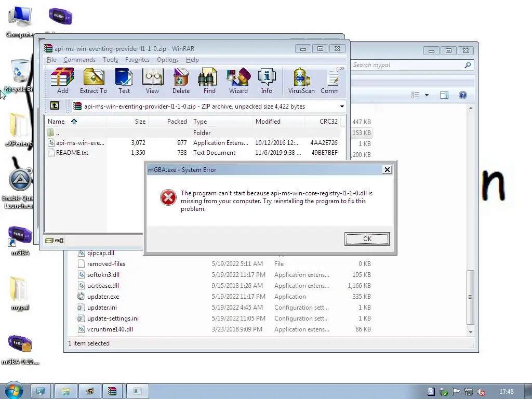Image resolution: width=532 pixels, height=399 pixels.
Task: Click the WinRAR status bar key icon
Action: 59,241
